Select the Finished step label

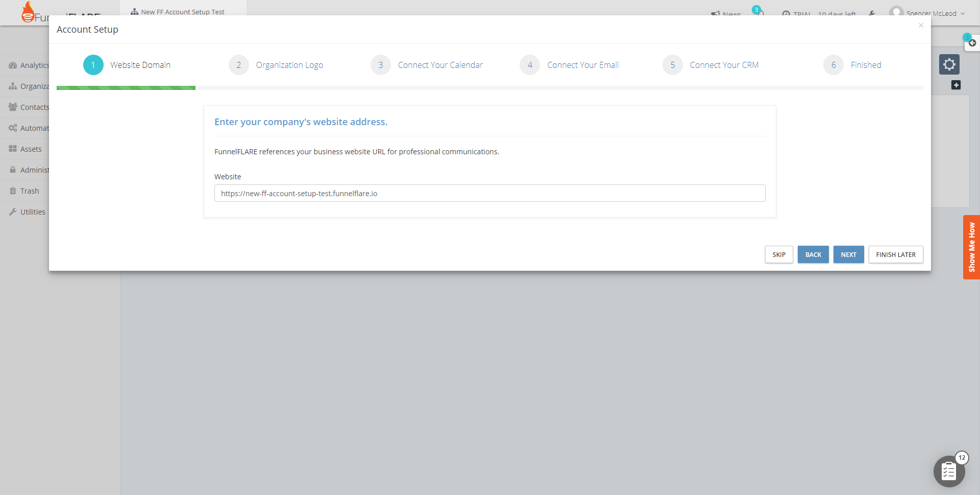click(866, 65)
